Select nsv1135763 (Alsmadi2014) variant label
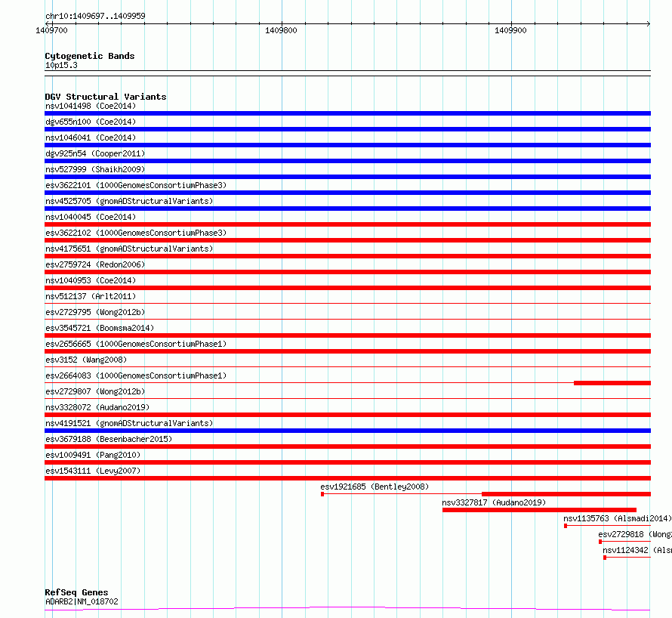 617,518
